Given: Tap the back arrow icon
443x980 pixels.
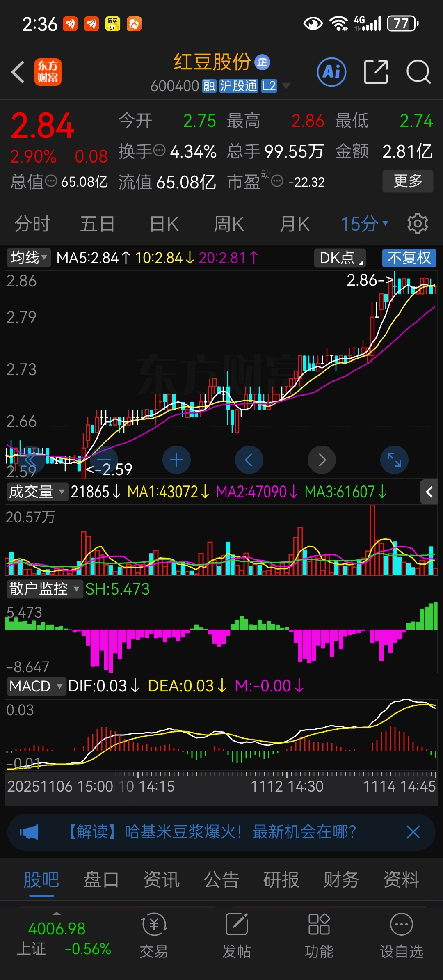Looking at the screenshot, I should 18,72.
